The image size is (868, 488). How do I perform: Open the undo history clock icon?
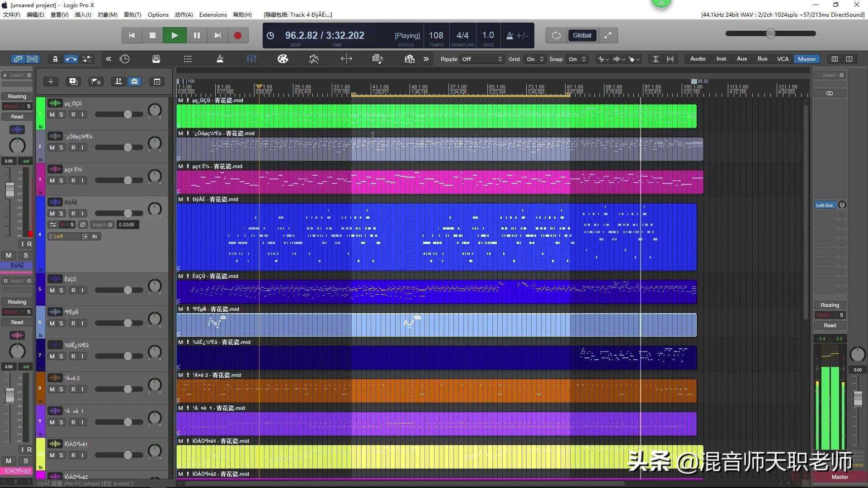click(x=124, y=59)
